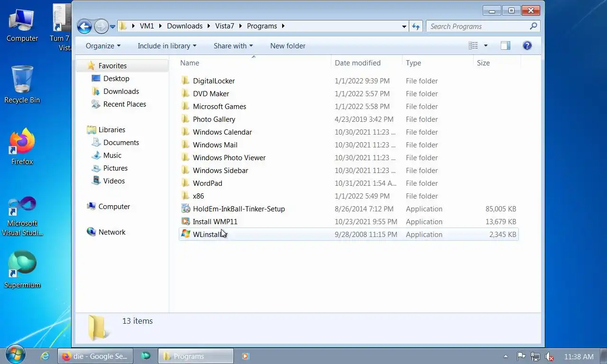This screenshot has height=364, width=607.
Task: Select the Firefox desktop shortcut
Action: [22, 146]
